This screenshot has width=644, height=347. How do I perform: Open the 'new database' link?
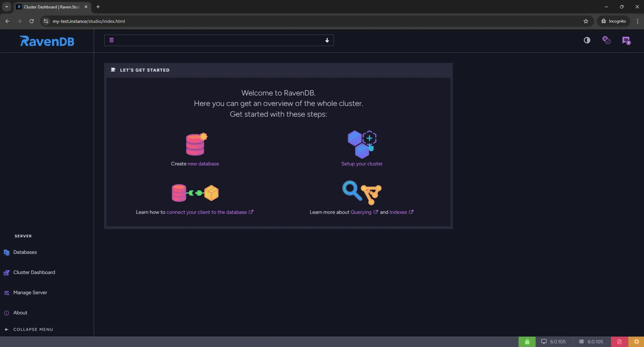[x=203, y=164]
